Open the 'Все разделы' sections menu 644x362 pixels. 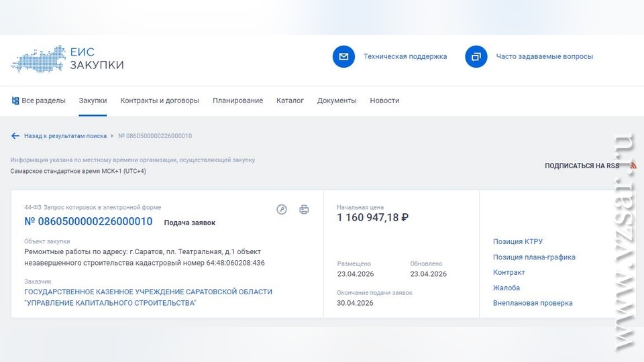click(39, 101)
